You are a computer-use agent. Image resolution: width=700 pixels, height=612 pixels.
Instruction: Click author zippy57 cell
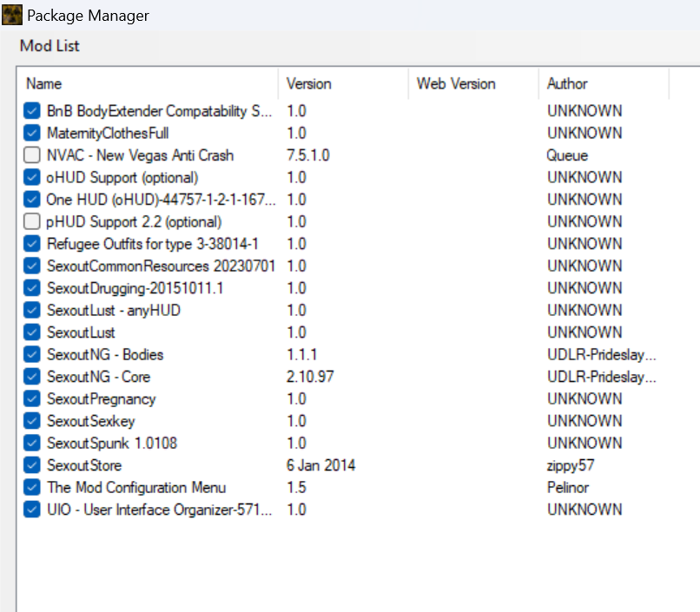571,465
